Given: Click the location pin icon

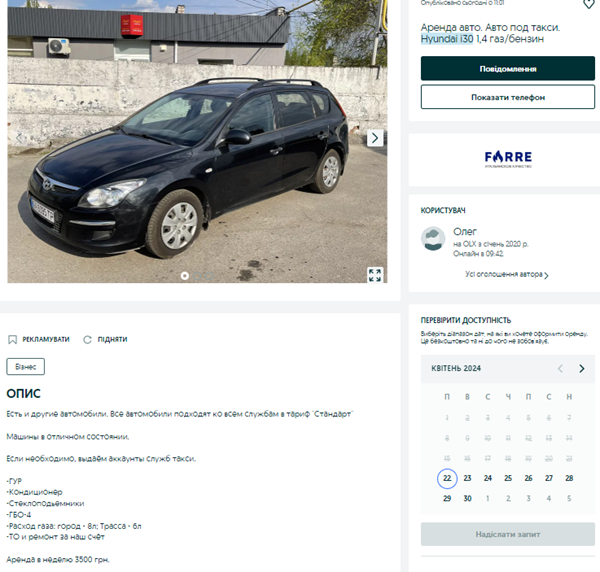Looking at the screenshot, I should click(x=589, y=4).
